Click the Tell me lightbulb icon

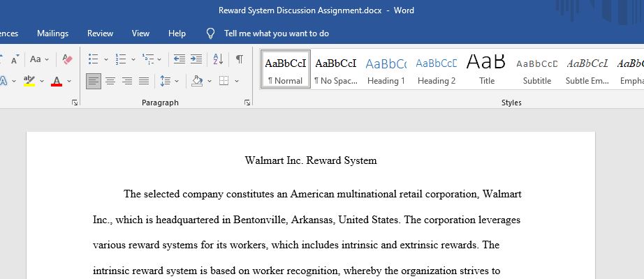pos(210,33)
